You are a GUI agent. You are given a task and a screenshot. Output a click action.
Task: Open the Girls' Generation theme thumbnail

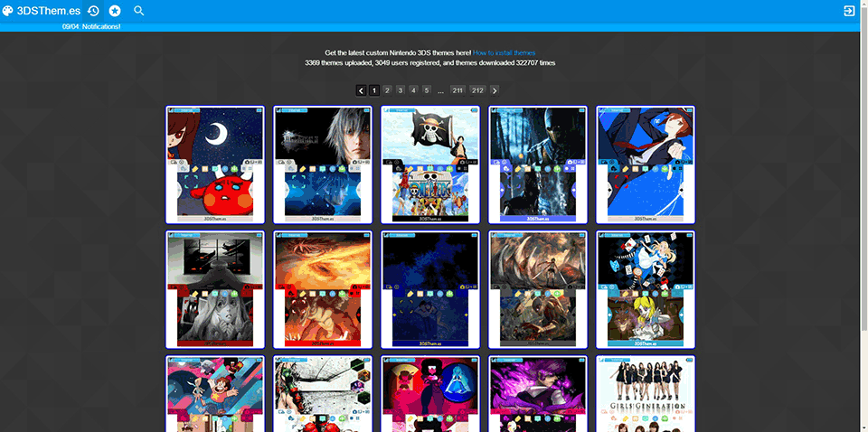point(646,394)
